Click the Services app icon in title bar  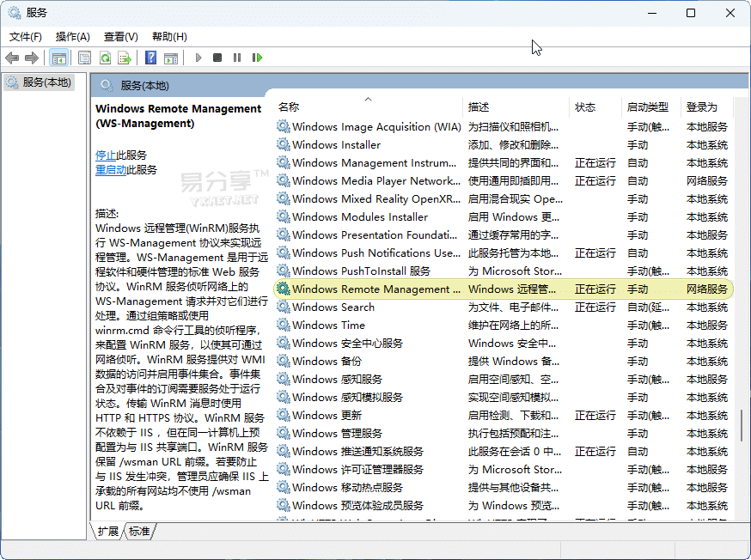(x=15, y=13)
